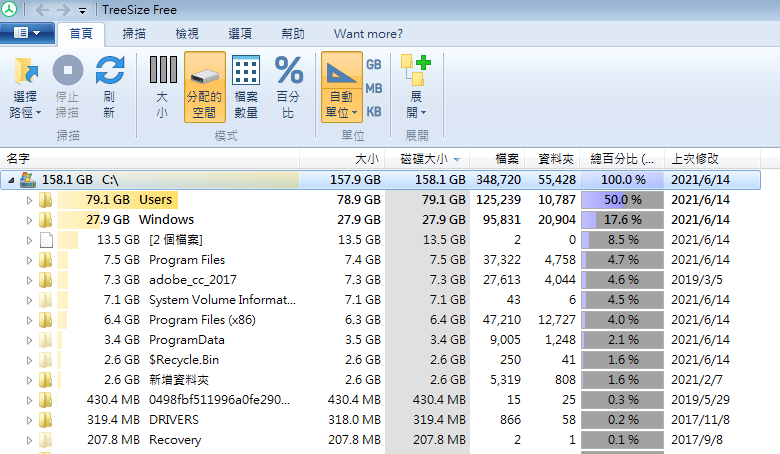
Task: Click the DRIVERS folder icon
Action: click(x=46, y=420)
